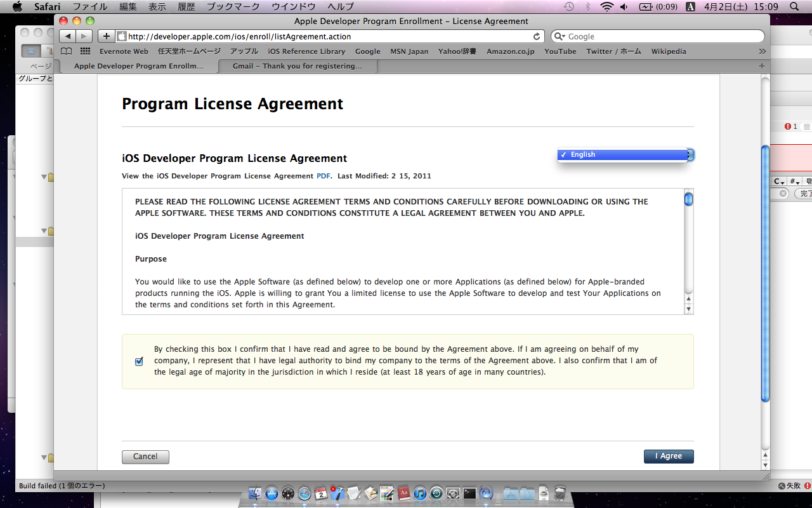The width and height of the screenshot is (812, 508).
Task: Open the Google search engine dropdown
Action: (x=560, y=36)
